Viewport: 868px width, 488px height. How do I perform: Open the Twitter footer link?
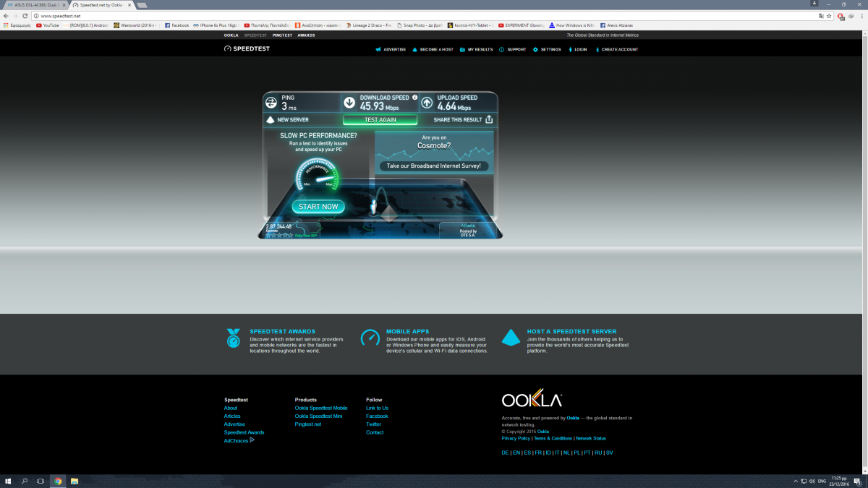pos(373,424)
